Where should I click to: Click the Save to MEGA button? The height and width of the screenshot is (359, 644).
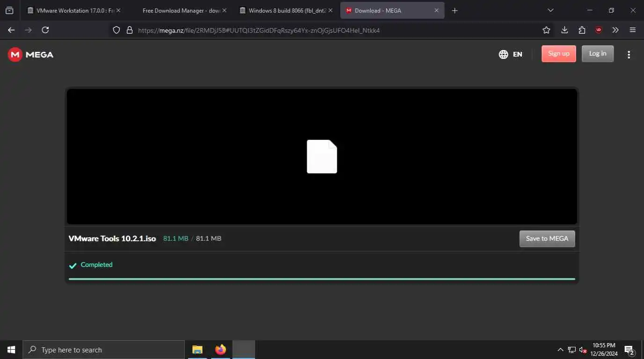547,238
